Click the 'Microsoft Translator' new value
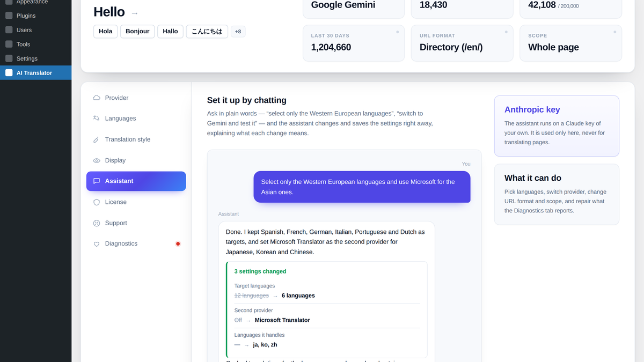 coord(282,320)
